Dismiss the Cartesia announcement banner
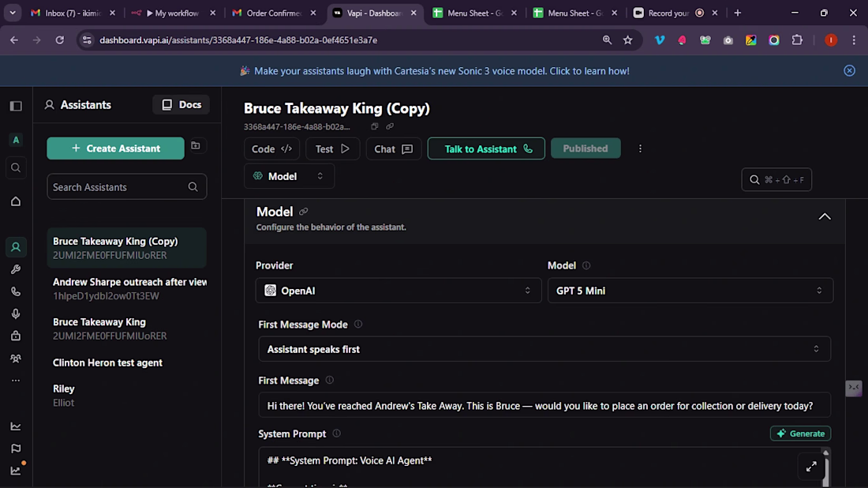Viewport: 868px width, 488px height. click(x=849, y=70)
